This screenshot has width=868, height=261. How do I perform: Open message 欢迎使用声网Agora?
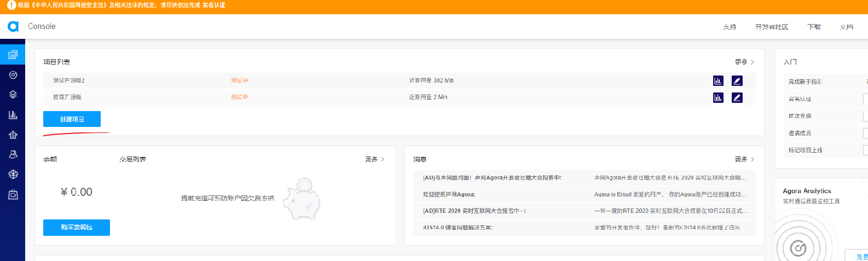(x=449, y=194)
